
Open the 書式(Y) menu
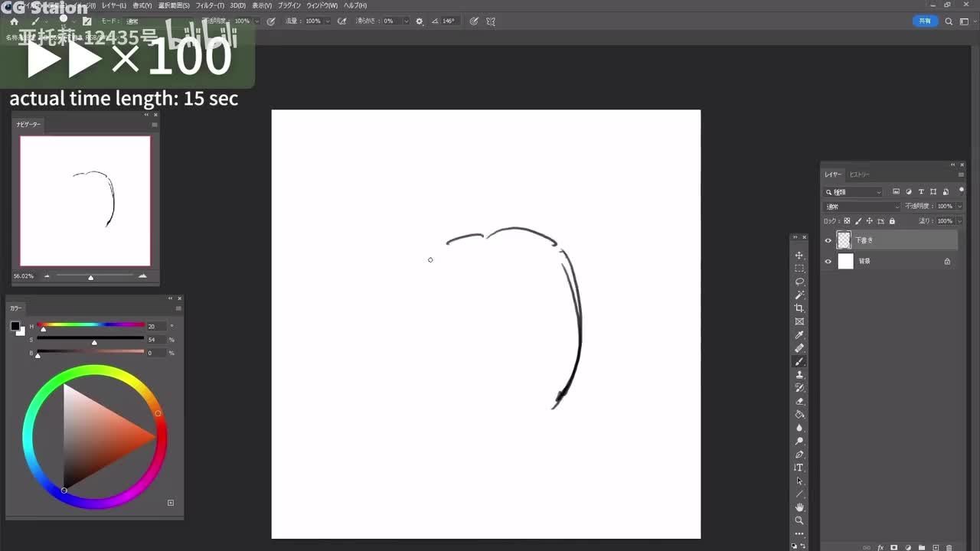[x=142, y=5]
